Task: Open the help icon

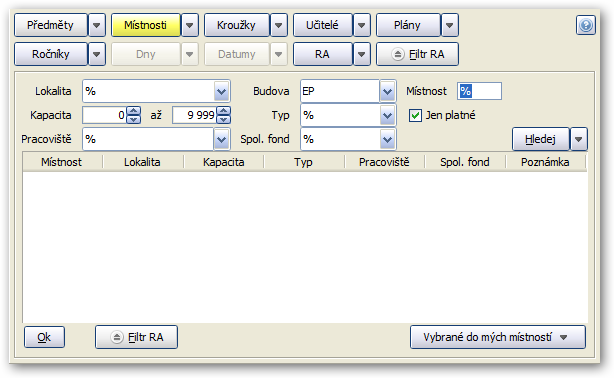Action: (x=585, y=25)
